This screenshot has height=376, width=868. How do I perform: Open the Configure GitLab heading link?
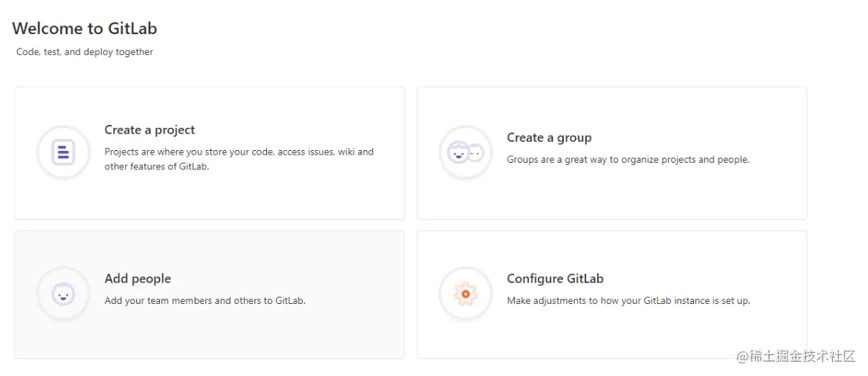[555, 279]
